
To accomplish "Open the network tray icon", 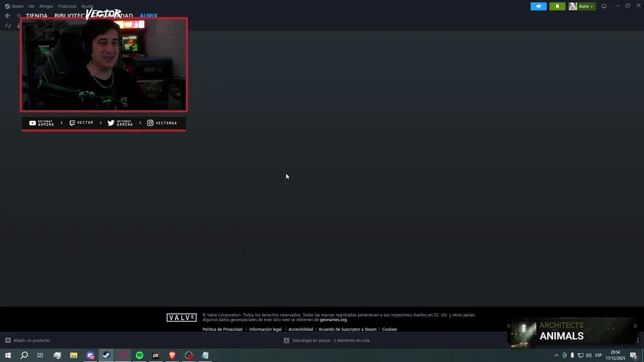I will (580, 355).
